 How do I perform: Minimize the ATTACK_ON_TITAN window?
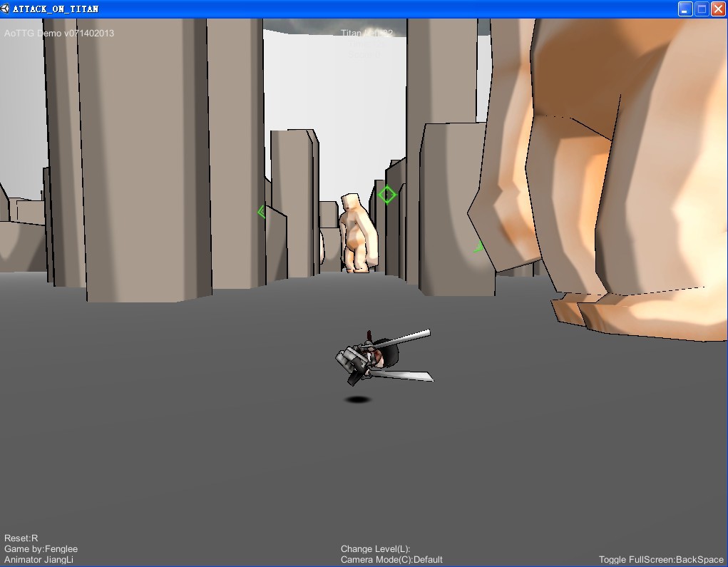(685, 9)
